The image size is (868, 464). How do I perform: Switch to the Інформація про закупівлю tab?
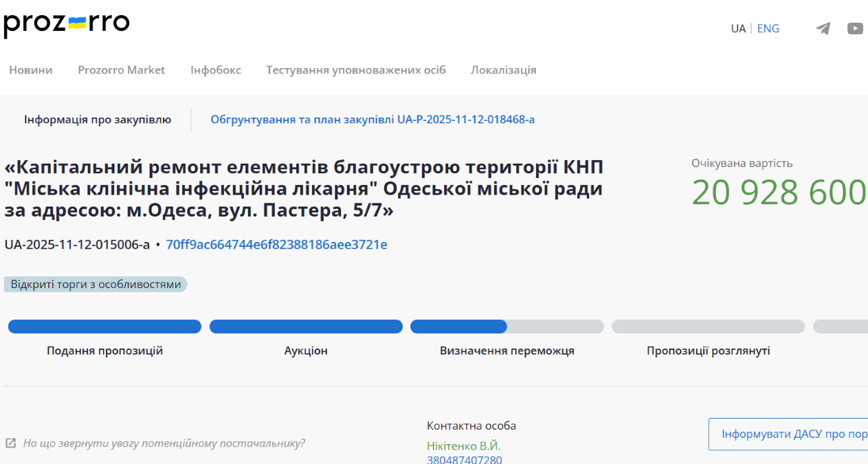pyautogui.click(x=98, y=120)
